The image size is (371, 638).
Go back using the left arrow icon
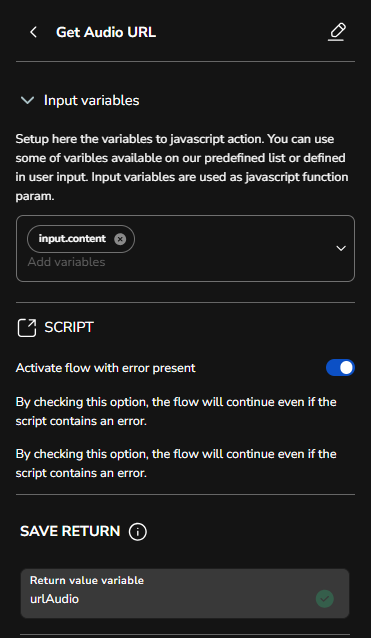point(33,32)
